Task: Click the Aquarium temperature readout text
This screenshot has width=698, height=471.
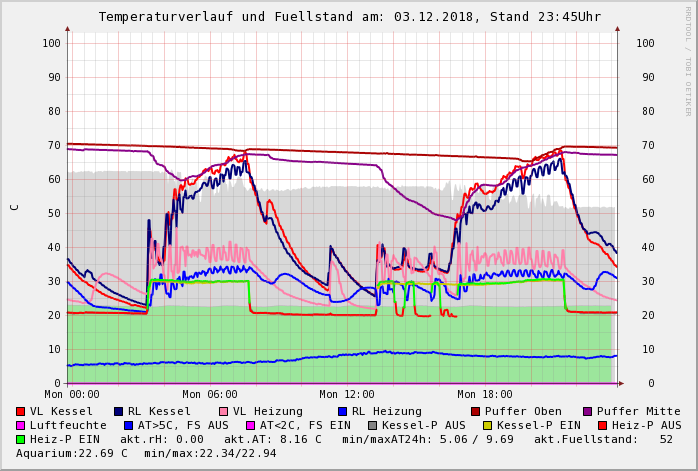Action: click(72, 453)
